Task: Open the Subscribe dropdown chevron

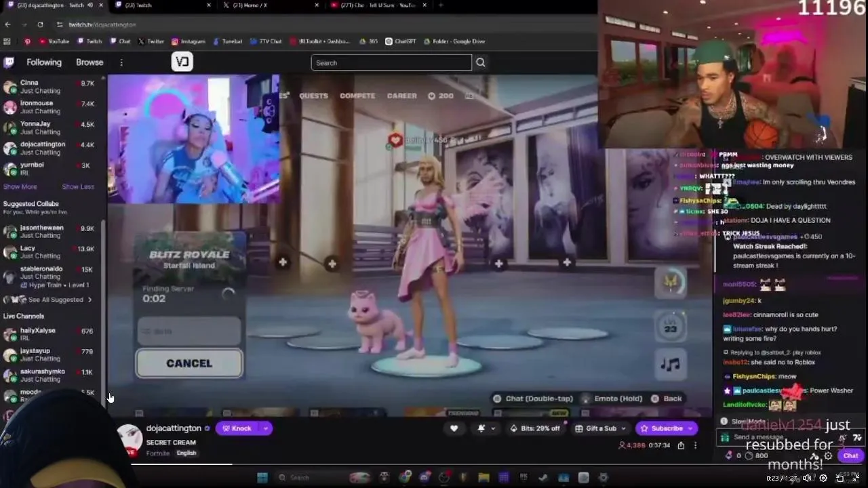Action: click(690, 428)
